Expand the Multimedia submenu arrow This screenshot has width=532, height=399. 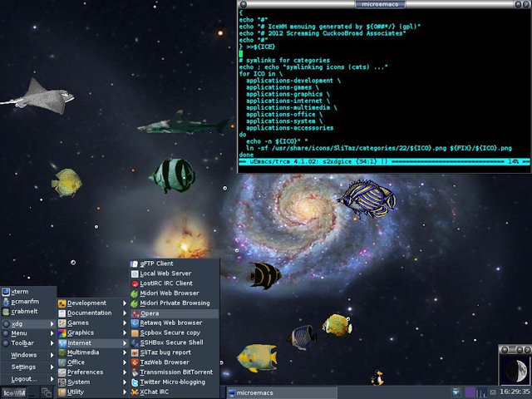[125, 352]
